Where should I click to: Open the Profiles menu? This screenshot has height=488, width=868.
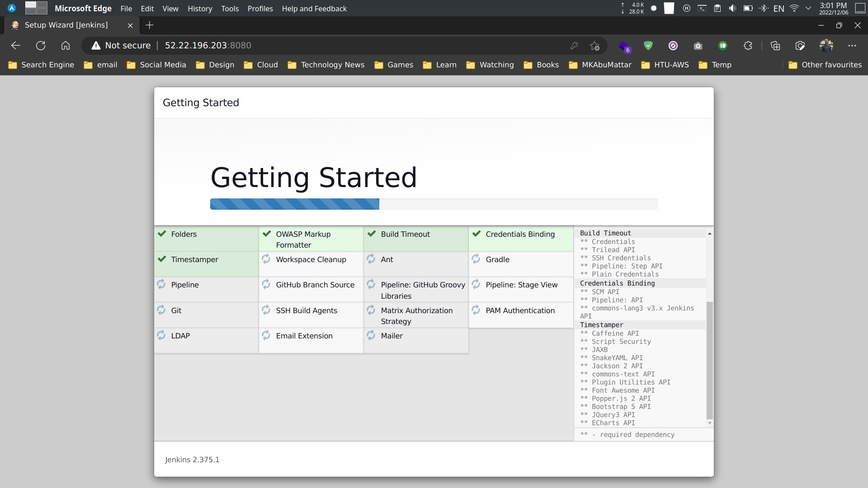[x=260, y=9]
